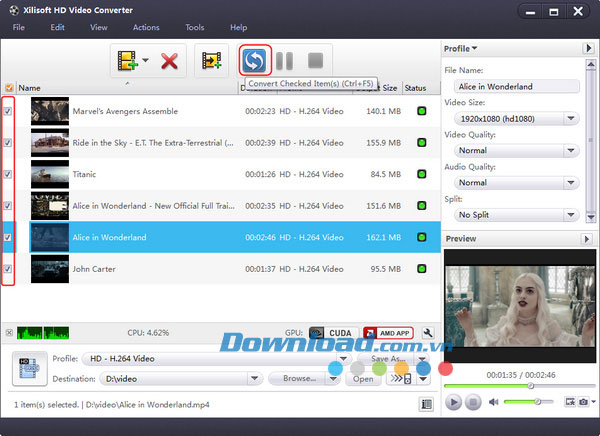Uncheck the John Carter checkbox
This screenshot has width=600, height=436.
pos(8,269)
